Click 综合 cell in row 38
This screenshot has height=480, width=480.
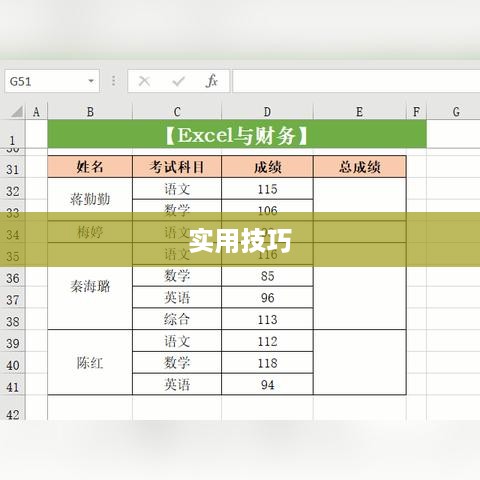[x=177, y=319]
